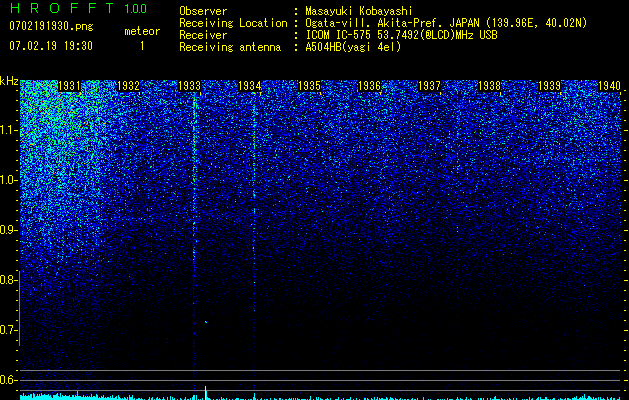
Task: Click the Observer label
Action: coord(203,11)
